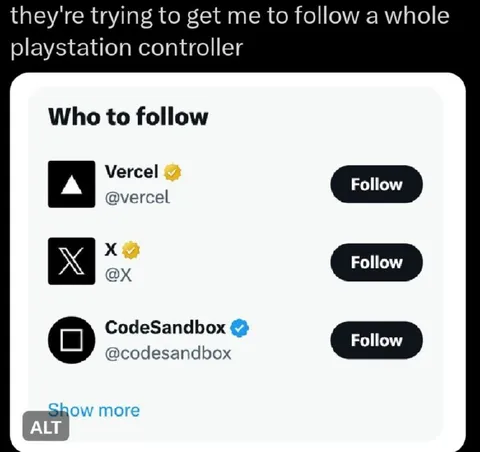Follow the X account
Viewport: 480px width, 452px height.
(x=376, y=262)
